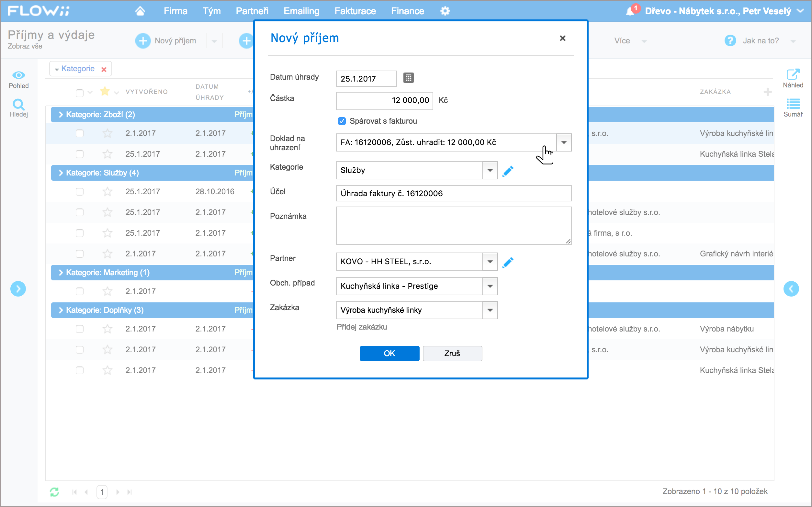Expand Kategorie: Služby (4) group
This screenshot has height=507, width=812.
pyautogui.click(x=61, y=173)
